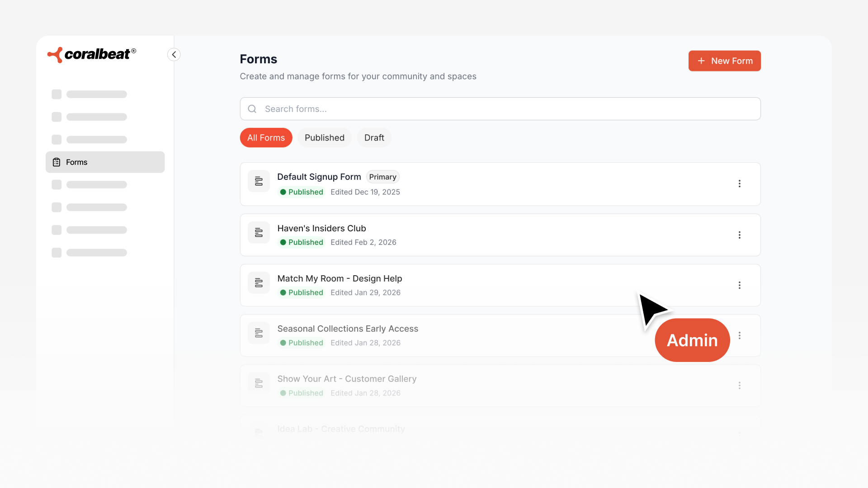Open the Default Signup Form options menu

tap(740, 183)
